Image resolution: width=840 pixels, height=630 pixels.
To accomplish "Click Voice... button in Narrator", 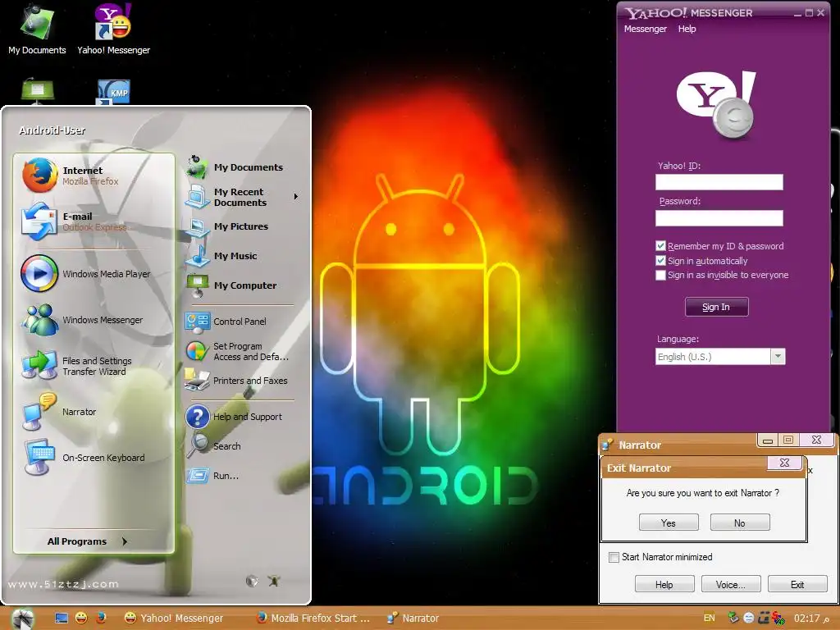I will (731, 584).
